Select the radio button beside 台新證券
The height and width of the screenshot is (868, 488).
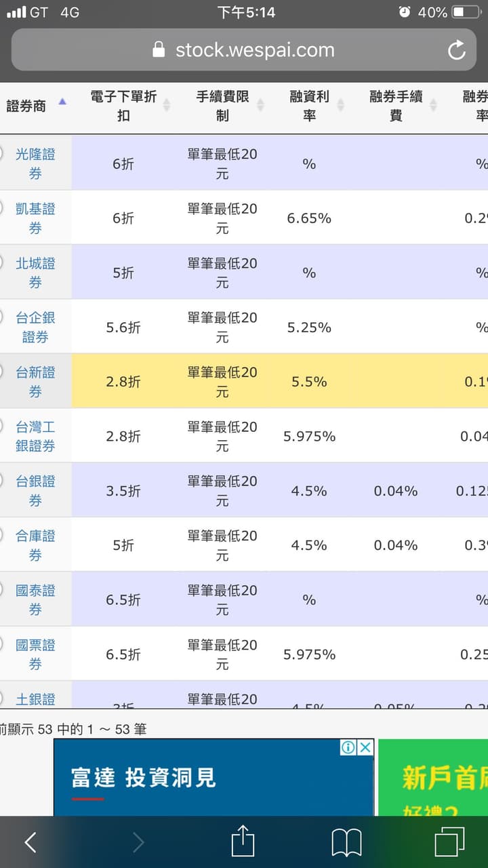point(2,370)
